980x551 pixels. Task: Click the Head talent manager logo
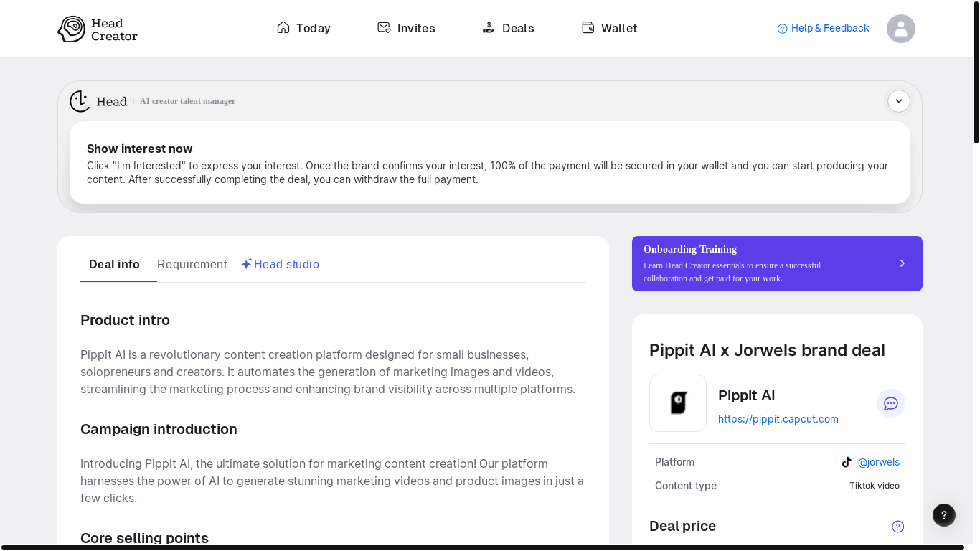point(98,101)
